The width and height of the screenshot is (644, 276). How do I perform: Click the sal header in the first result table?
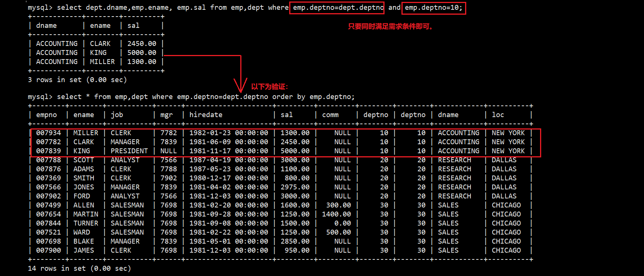[133, 26]
